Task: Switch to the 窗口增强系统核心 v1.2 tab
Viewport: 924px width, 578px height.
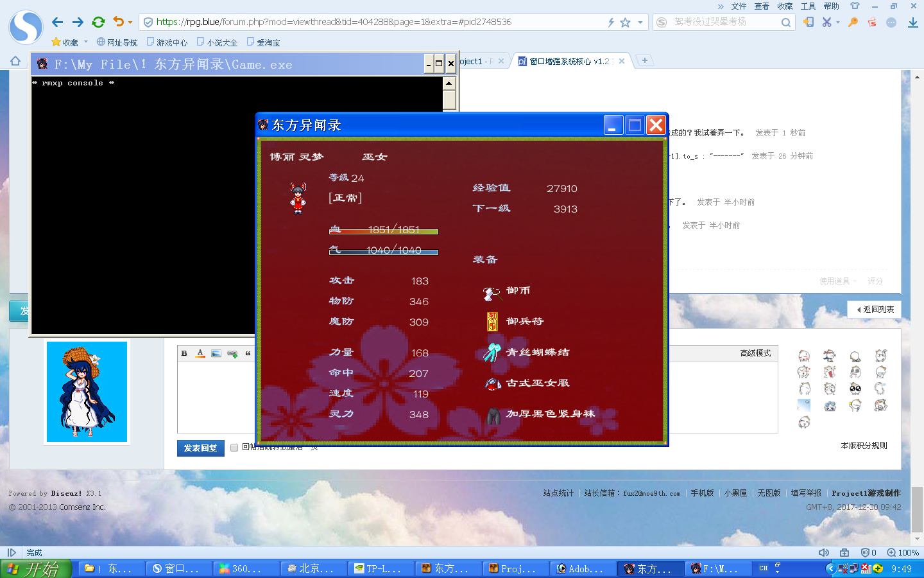Action: [x=570, y=62]
